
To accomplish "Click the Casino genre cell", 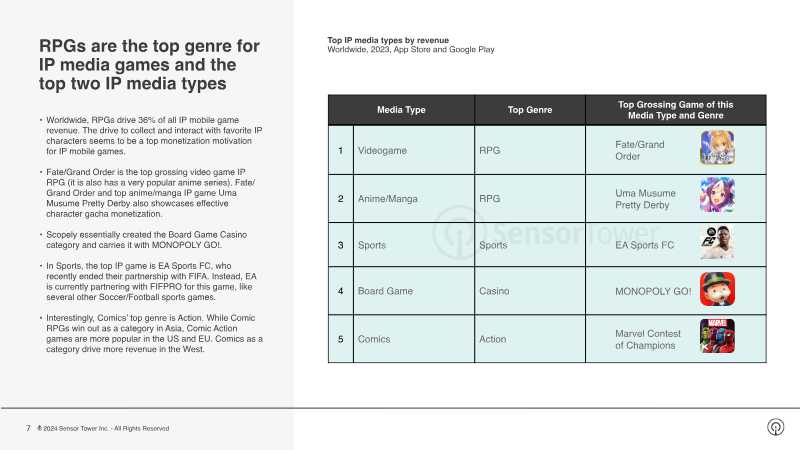I will [494, 292].
